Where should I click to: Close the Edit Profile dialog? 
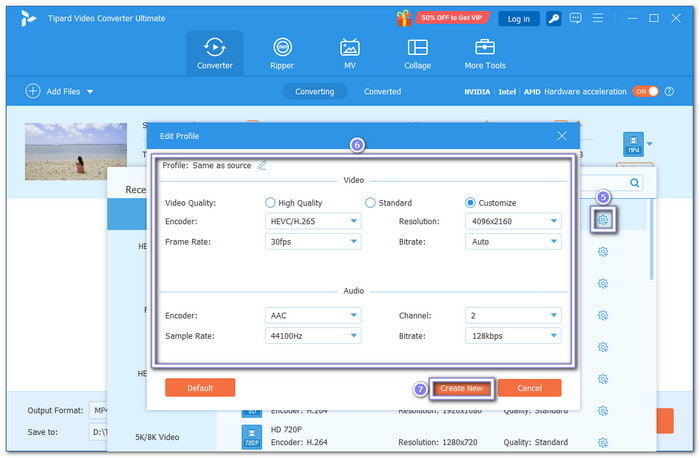[562, 136]
